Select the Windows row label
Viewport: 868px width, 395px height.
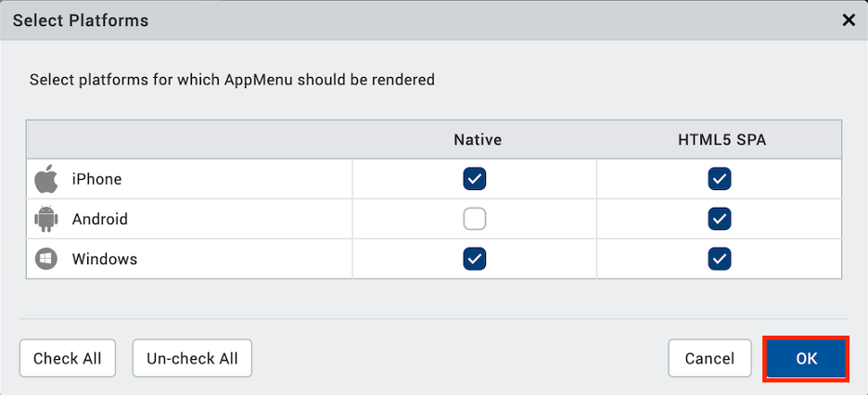tap(105, 260)
